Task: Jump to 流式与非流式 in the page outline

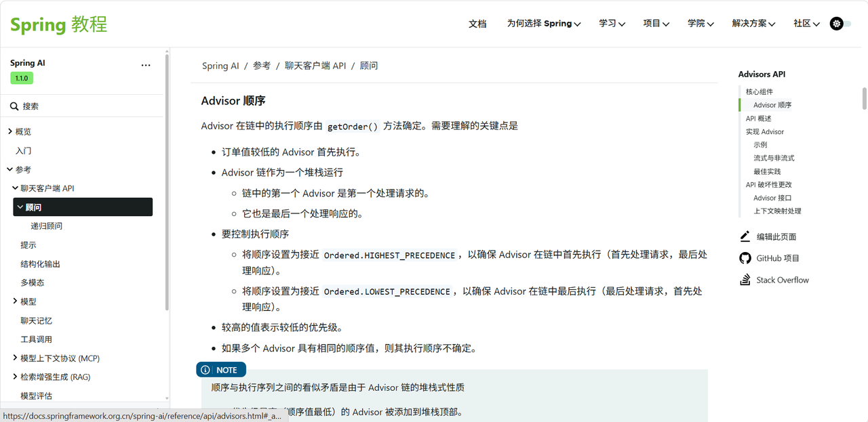Action: (x=774, y=158)
